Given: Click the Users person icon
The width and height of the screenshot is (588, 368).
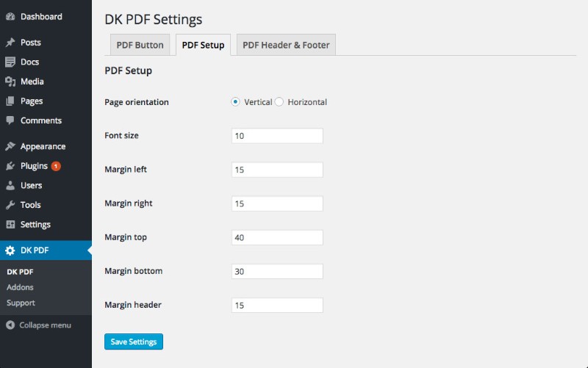Looking at the screenshot, I should tap(10, 185).
